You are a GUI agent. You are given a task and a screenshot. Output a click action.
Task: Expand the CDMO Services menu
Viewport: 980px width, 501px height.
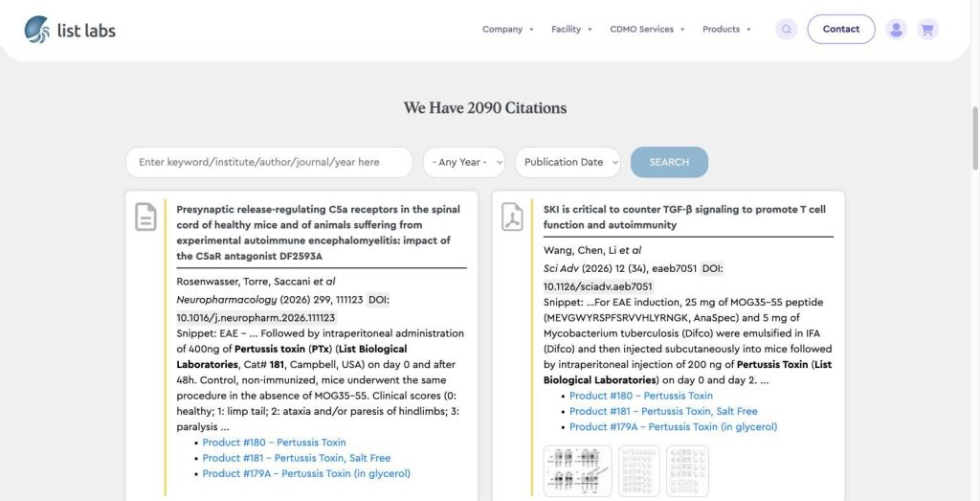[x=647, y=30]
